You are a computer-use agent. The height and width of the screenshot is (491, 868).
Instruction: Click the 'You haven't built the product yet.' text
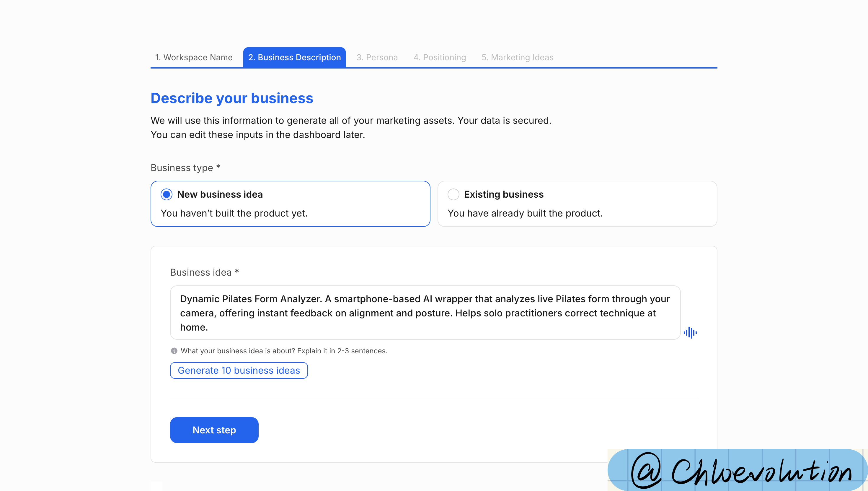coord(234,213)
